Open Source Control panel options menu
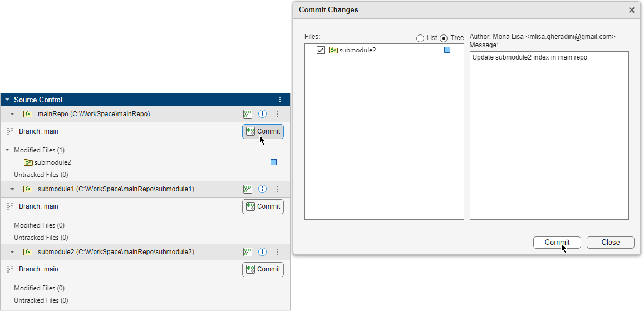Screen dimensions: 644x311 [x=280, y=100]
